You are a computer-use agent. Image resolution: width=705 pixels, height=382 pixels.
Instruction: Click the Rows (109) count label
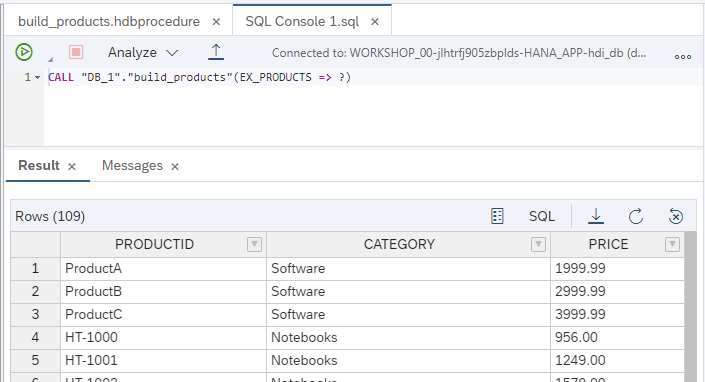50,216
